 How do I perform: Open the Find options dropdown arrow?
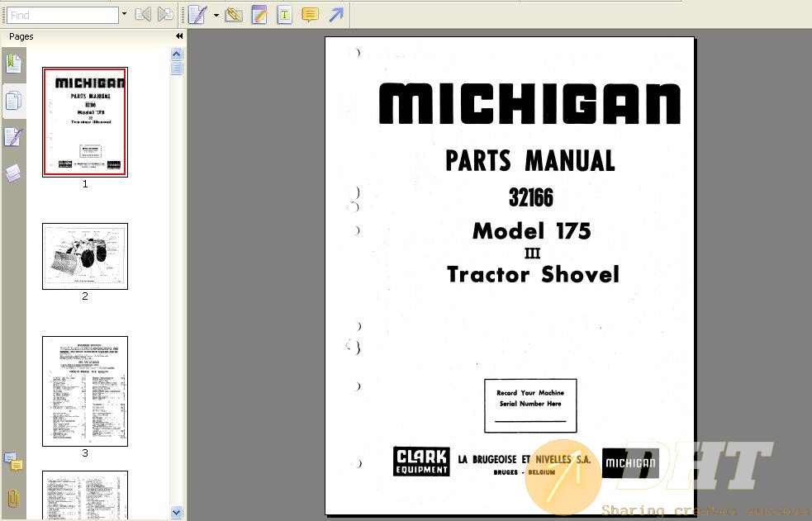point(124,14)
